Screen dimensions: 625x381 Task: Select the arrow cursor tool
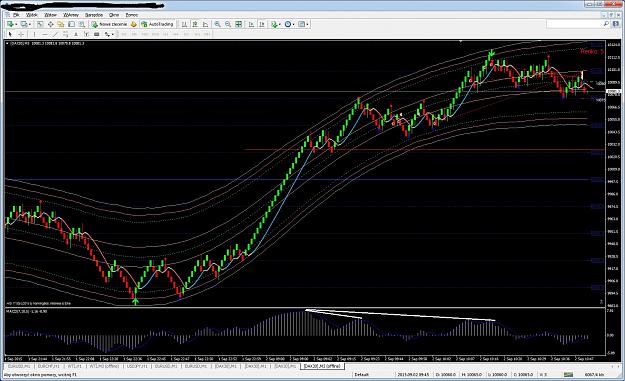[10, 34]
